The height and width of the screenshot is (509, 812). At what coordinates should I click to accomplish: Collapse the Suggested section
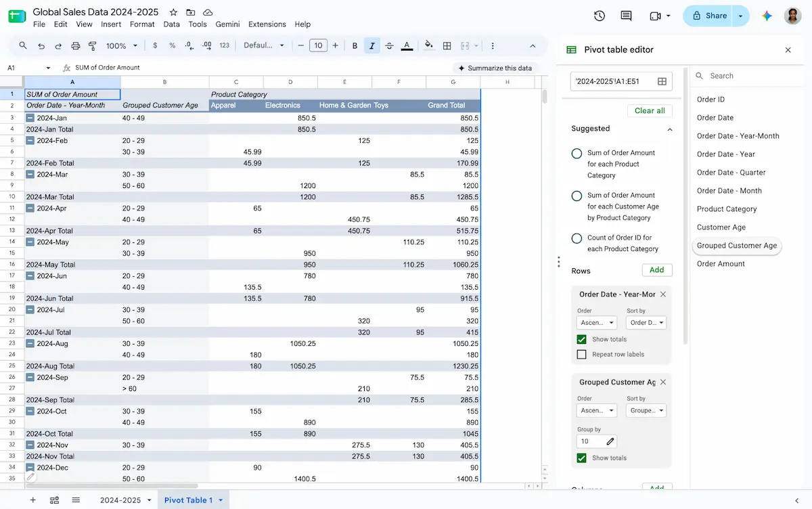click(670, 129)
